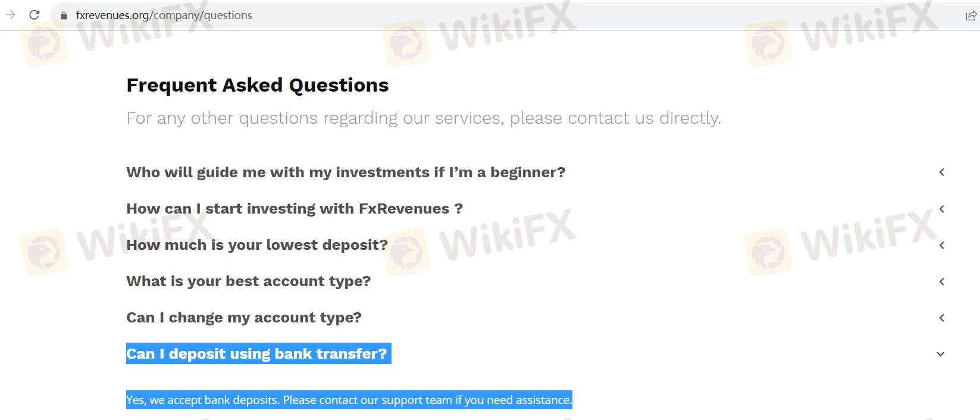Viewport: 980px width, 420px height.
Task: Click the page forward navigation arrow
Action: click(x=10, y=15)
